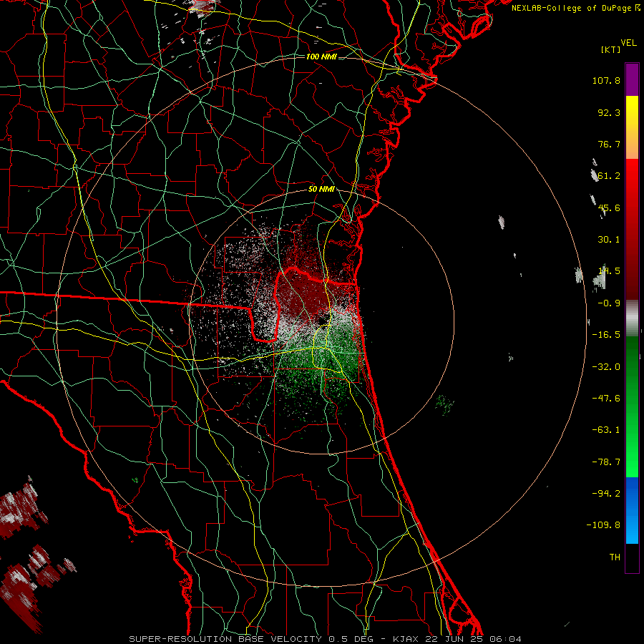Screen dimensions: 644x644
Task: Click the NEXLAB-College of DuPage header text
Action: click(x=572, y=8)
